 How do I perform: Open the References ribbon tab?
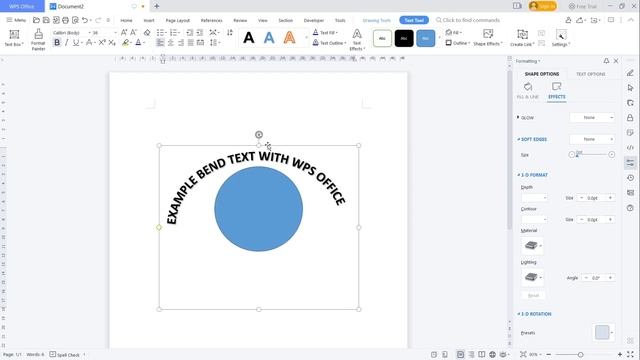[x=211, y=20]
